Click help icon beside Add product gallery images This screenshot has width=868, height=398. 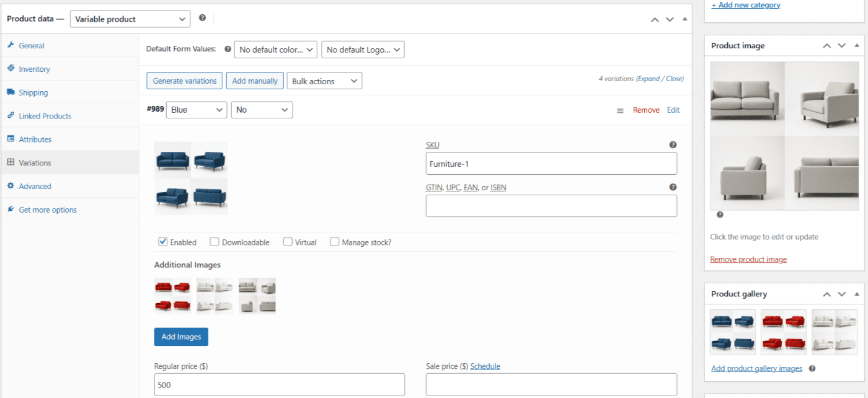tap(812, 368)
